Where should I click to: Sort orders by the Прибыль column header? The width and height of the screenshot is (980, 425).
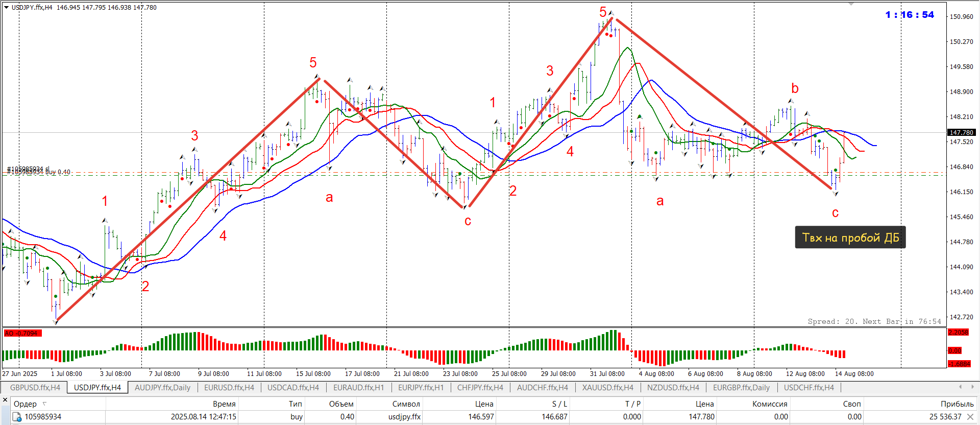(x=957, y=404)
